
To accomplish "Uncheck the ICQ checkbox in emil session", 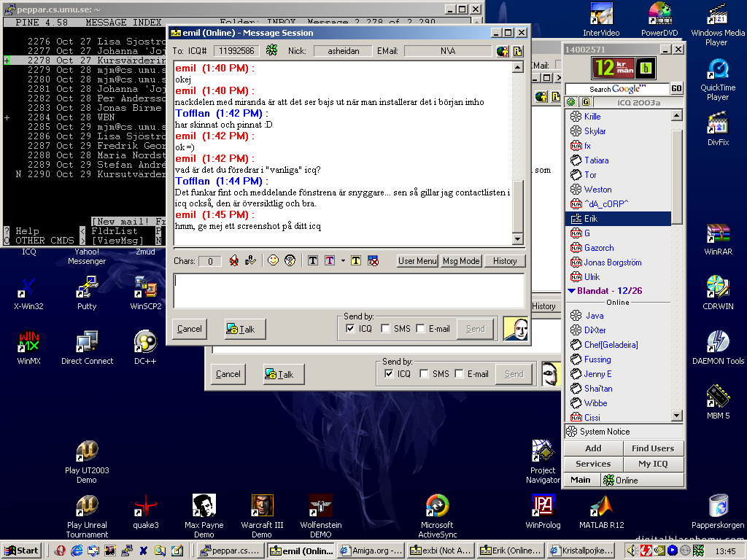I will [x=351, y=329].
